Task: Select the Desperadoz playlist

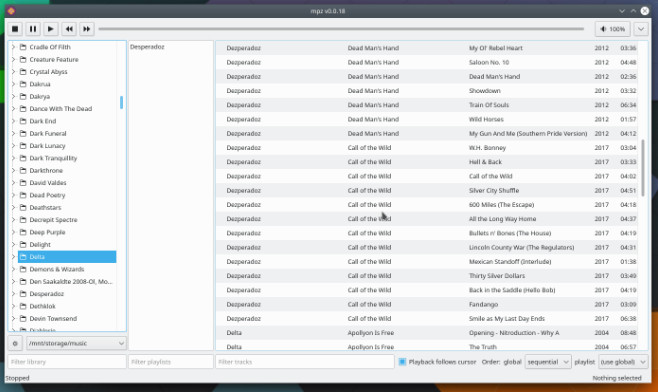Action: [171, 47]
